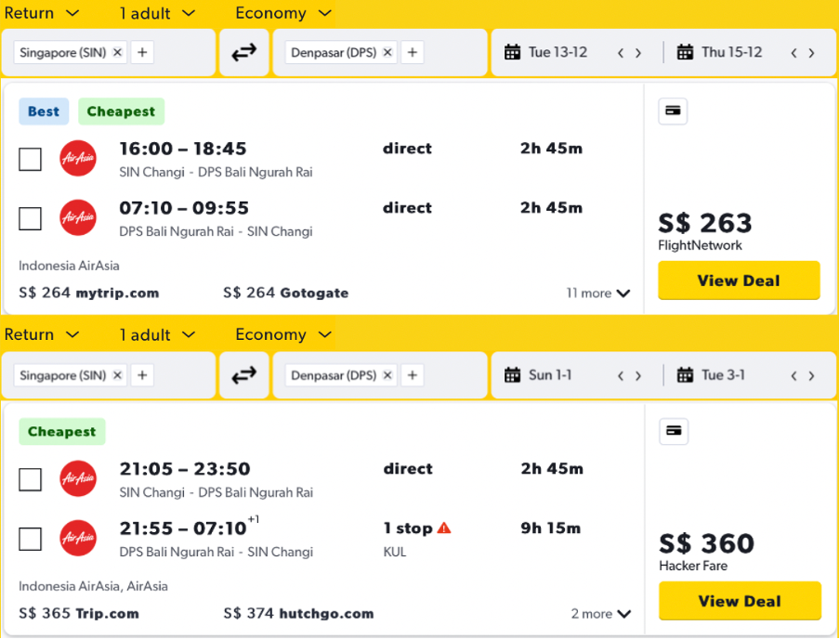The width and height of the screenshot is (840, 639).
Task: Expand the 2 more deals list
Action: [x=601, y=614]
